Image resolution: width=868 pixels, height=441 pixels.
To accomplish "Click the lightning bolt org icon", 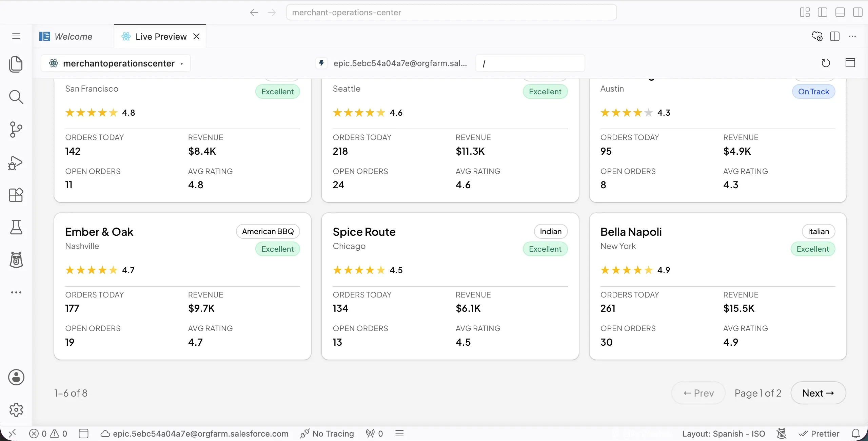I will point(321,63).
